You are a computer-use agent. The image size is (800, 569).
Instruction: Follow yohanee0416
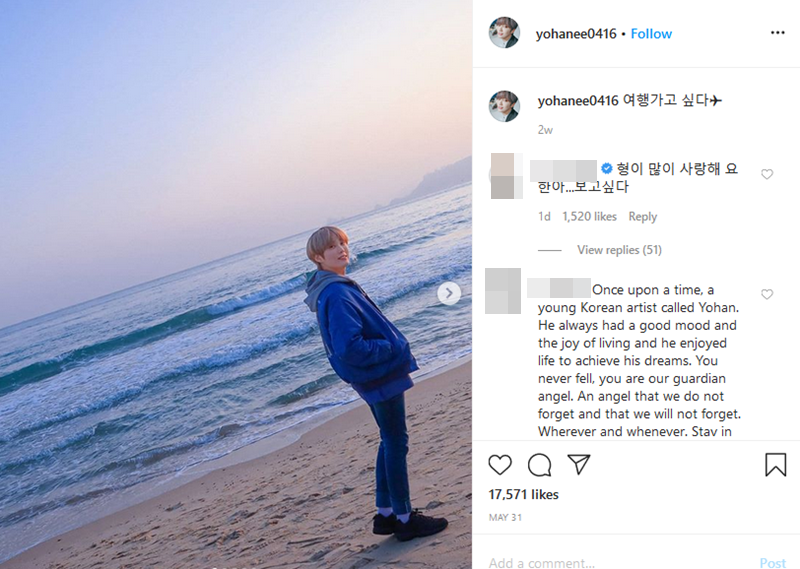tap(651, 34)
